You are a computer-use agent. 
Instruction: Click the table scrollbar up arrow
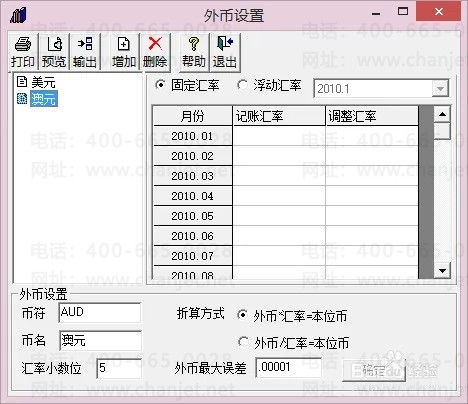point(442,114)
